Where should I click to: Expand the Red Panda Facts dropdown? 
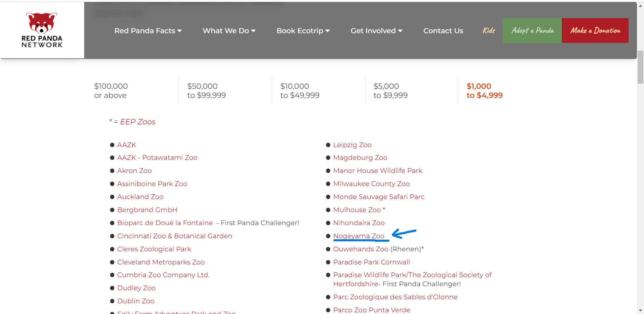tap(148, 31)
